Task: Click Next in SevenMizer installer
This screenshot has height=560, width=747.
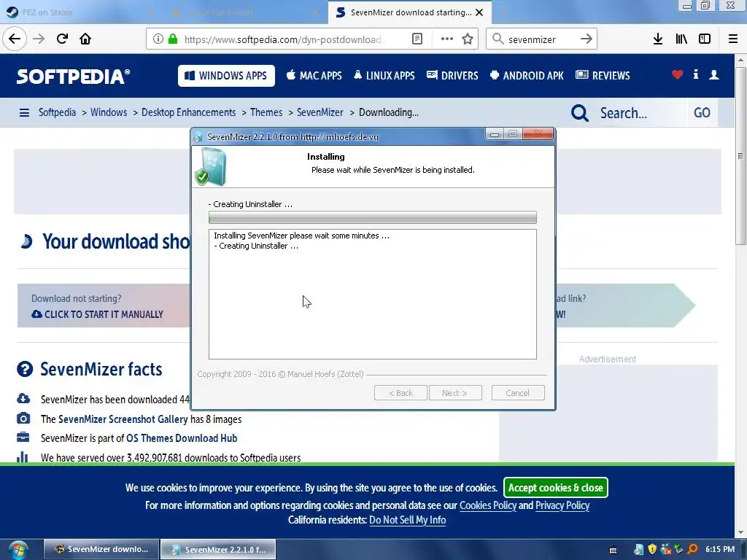Action: (455, 393)
